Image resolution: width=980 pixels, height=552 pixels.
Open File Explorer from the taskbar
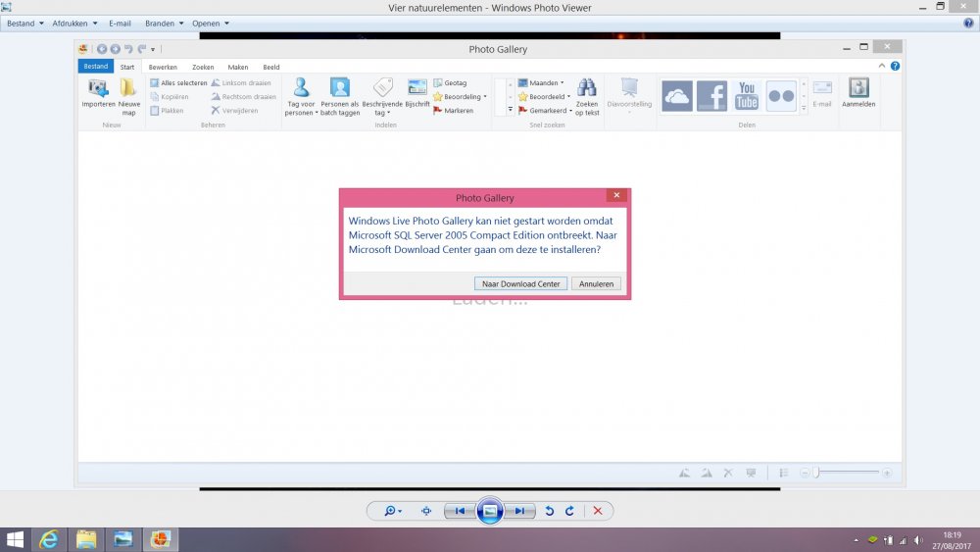(x=86, y=539)
